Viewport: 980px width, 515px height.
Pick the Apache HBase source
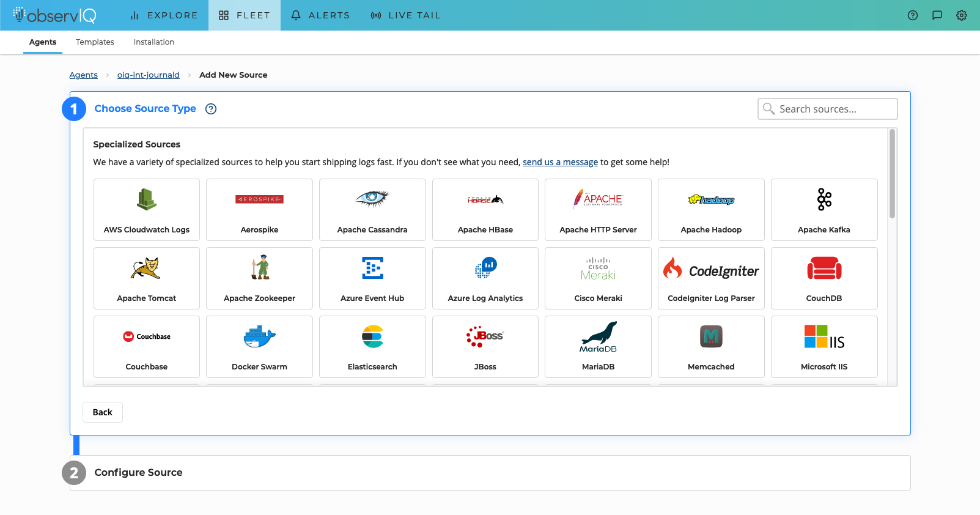coord(485,210)
